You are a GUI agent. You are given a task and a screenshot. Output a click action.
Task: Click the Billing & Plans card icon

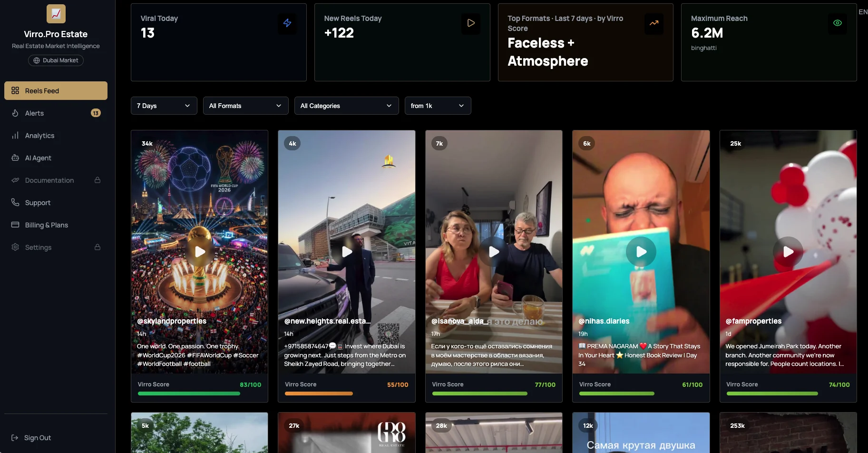pos(15,225)
